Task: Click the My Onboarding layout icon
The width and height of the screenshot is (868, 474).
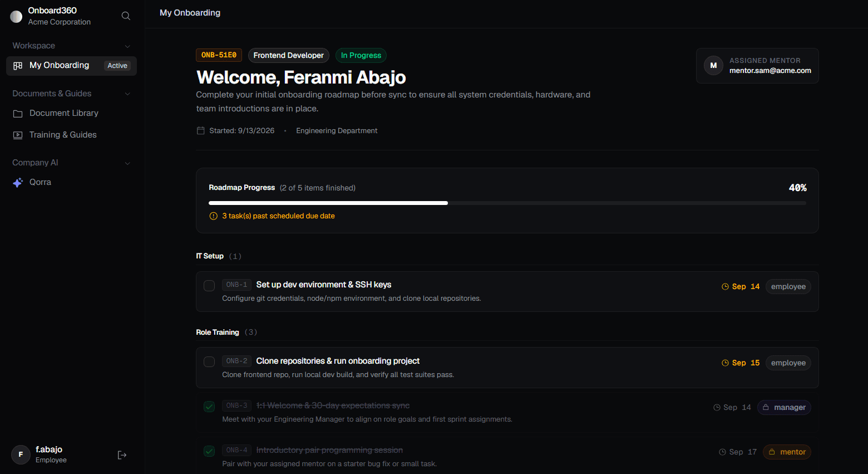Action: point(18,66)
